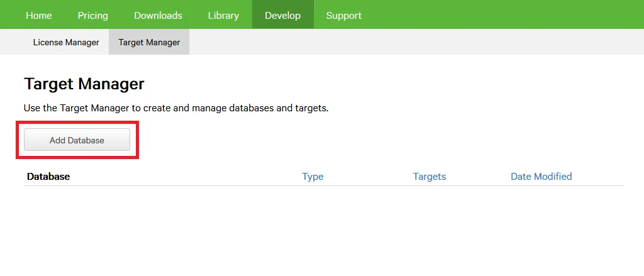Sort by the Database column header
Screen dimensions: 644x276
click(x=48, y=177)
